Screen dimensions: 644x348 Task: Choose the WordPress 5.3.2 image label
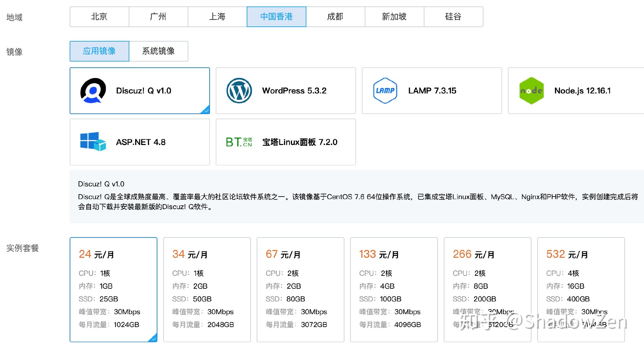[294, 91]
